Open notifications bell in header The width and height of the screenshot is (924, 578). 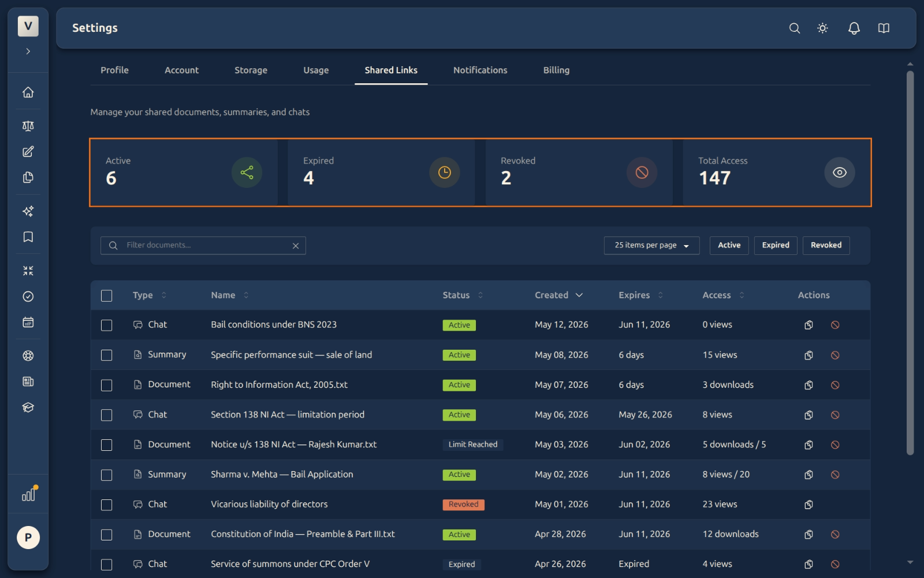coord(854,28)
